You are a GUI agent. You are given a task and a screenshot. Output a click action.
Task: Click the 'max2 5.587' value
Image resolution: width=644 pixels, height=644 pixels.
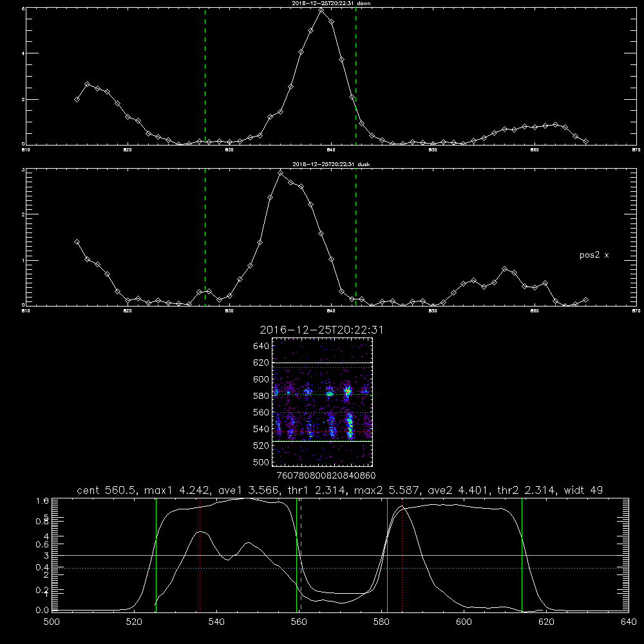pos(387,490)
